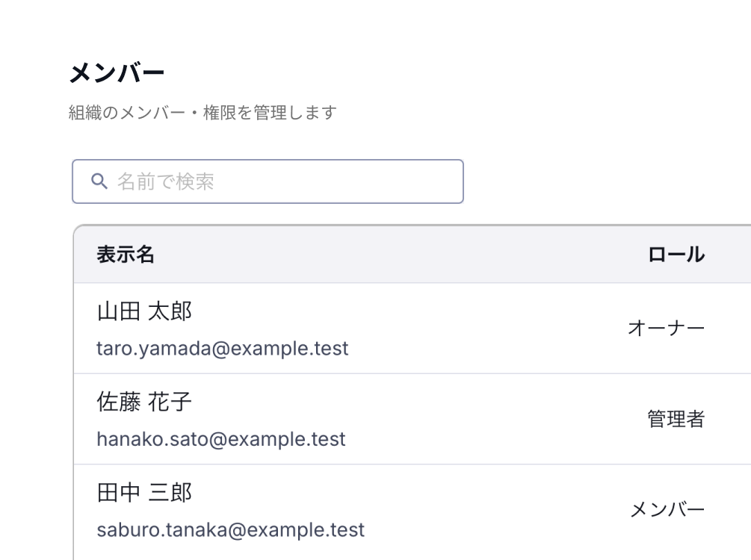Screen dimensions: 751x560
Task: Select the 田中 三郎 member name
Action: (144, 493)
